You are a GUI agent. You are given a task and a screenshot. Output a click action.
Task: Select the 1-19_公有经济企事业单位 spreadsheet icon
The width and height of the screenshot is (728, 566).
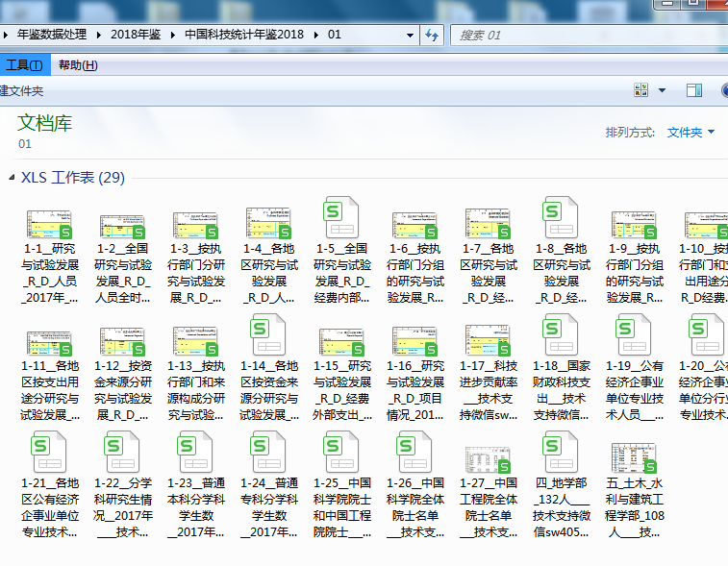tap(634, 334)
